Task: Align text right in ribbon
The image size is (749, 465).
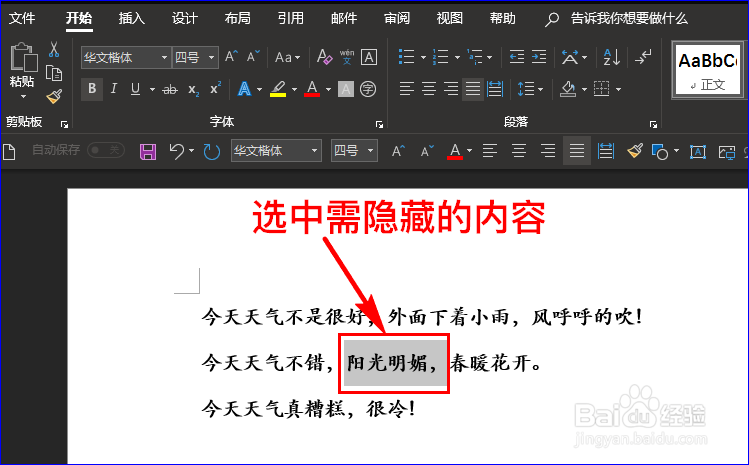Action: click(450, 89)
